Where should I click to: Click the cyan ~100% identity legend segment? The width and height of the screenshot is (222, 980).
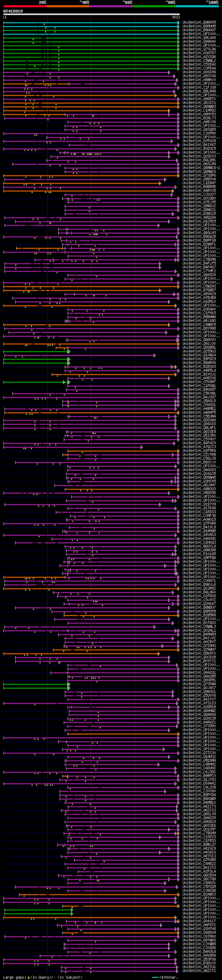197,6
